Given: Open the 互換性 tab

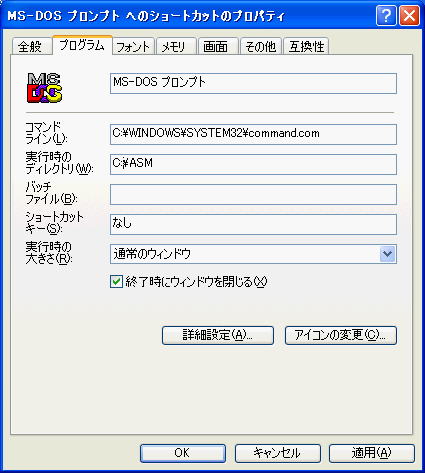Looking at the screenshot, I should point(306,46).
